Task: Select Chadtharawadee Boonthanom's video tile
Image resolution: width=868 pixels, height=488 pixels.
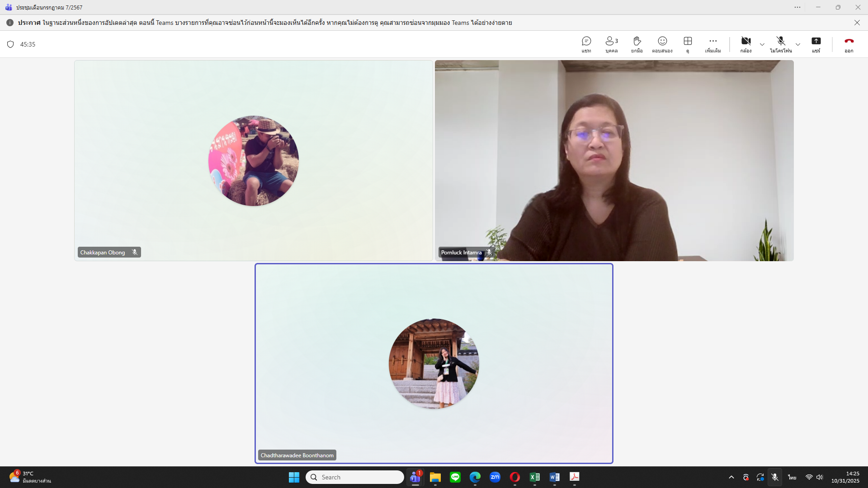Action: click(434, 364)
